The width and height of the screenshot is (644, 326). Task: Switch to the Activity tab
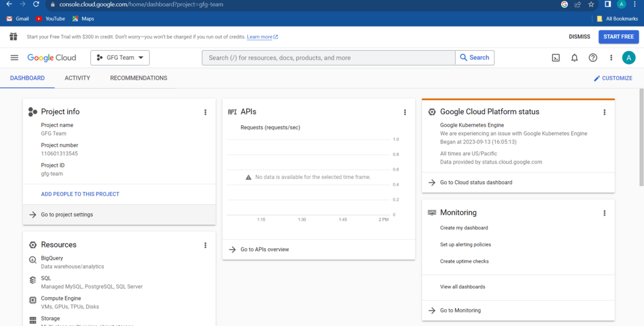77,78
